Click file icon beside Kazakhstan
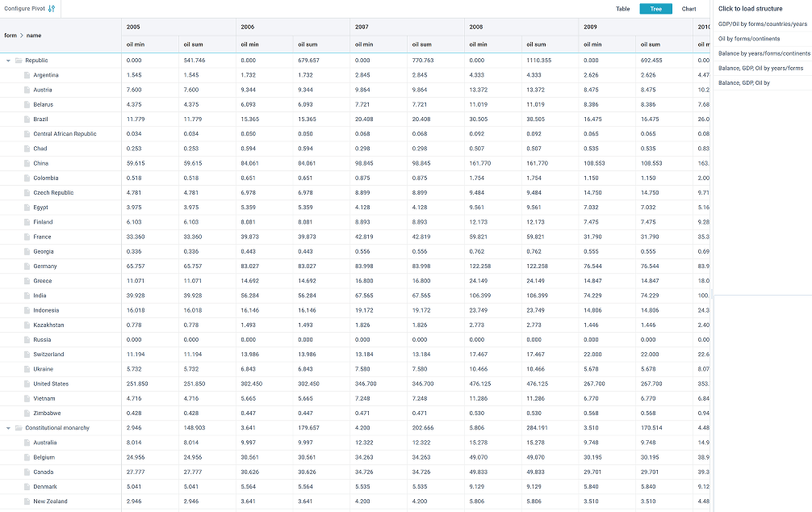 pos(27,325)
